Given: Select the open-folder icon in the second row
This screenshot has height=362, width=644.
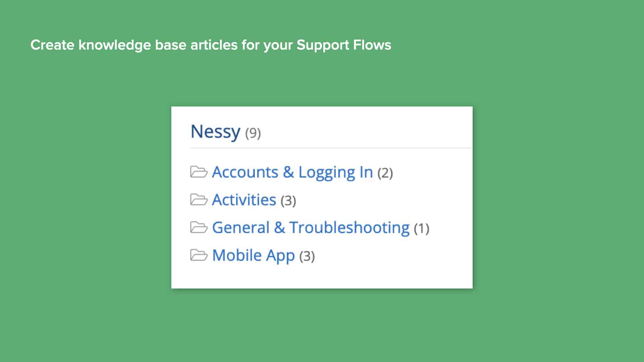Looking at the screenshot, I should pyautogui.click(x=200, y=199).
